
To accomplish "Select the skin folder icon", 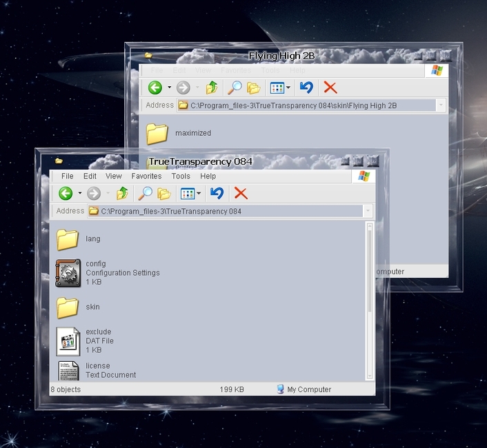I will click(68, 307).
